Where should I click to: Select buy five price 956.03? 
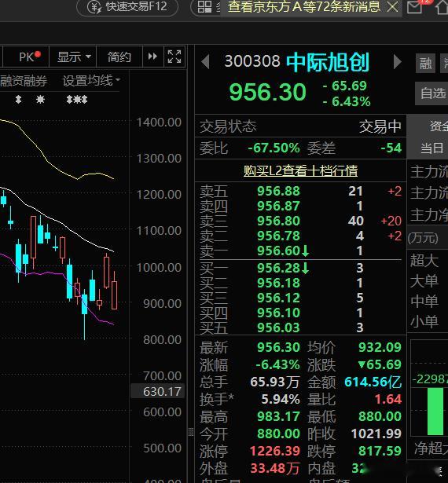coord(278,327)
